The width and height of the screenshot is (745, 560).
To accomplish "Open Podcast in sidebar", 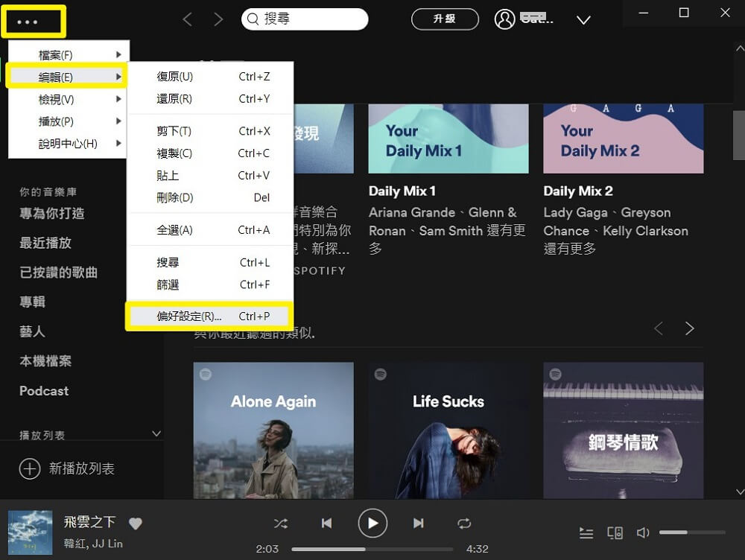I will 44,391.
